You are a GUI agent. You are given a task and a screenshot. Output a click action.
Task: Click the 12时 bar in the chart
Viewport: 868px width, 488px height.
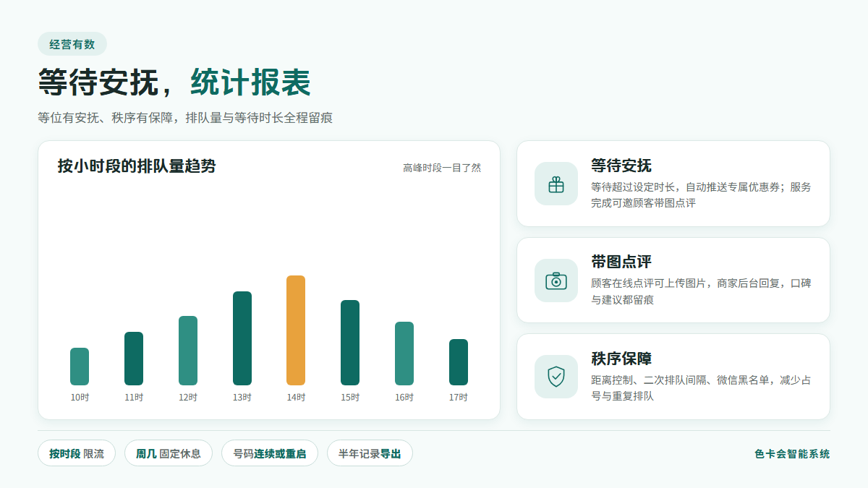click(x=188, y=351)
